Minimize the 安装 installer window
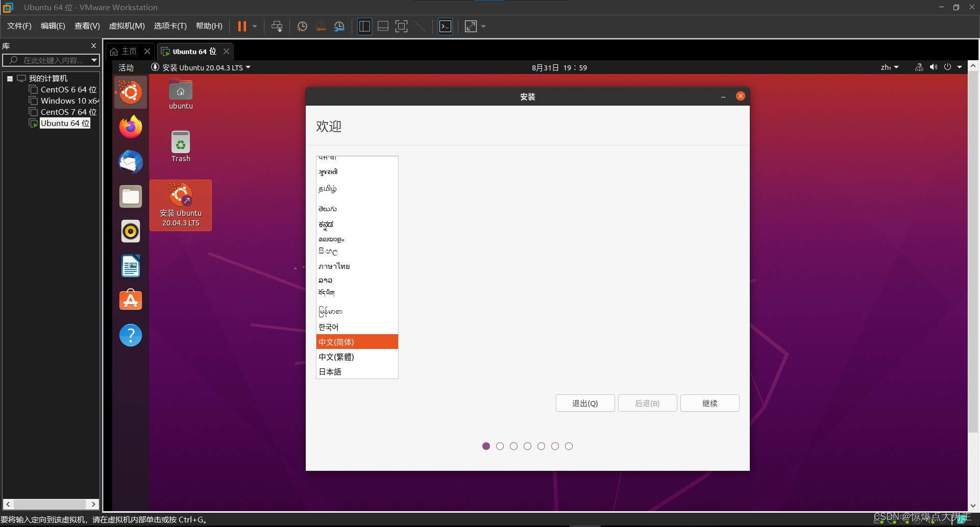Image resolution: width=980 pixels, height=527 pixels. coord(723,96)
